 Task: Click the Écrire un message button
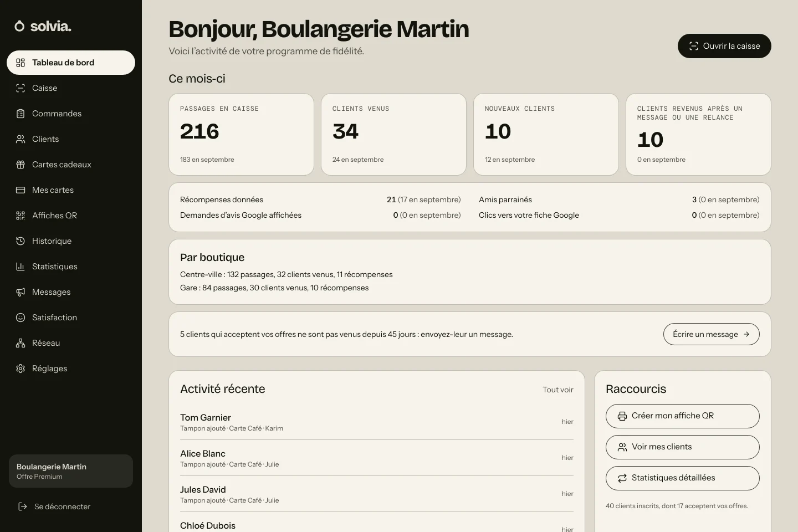point(711,334)
